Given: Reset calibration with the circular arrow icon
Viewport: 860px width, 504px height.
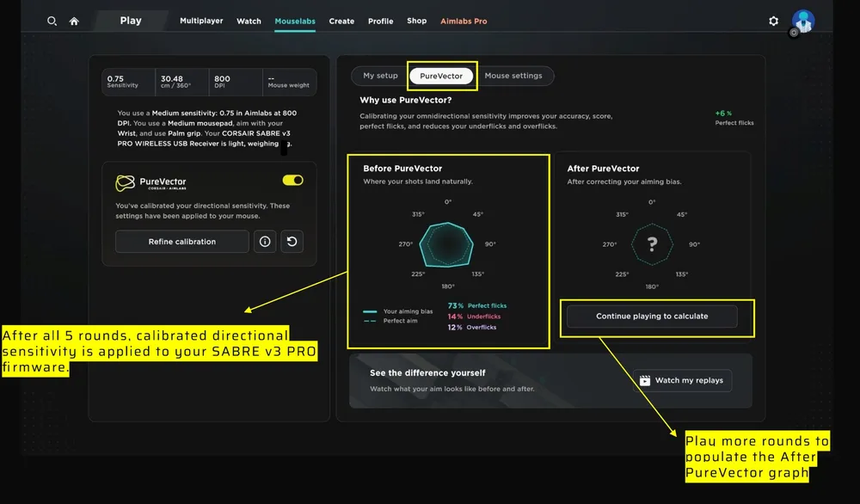Looking at the screenshot, I should tap(292, 242).
